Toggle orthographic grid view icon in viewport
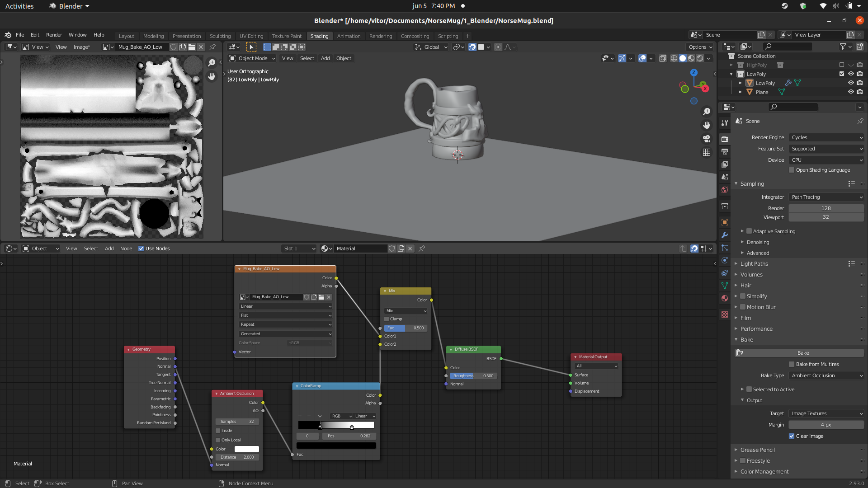This screenshot has width=868, height=488. pyautogui.click(x=707, y=152)
